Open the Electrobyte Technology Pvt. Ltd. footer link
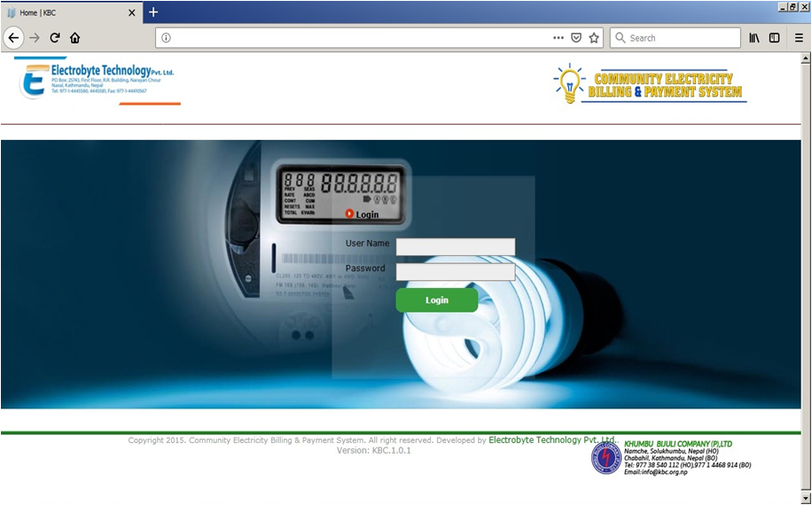Screen dimensions: 812x505 [x=551, y=439]
